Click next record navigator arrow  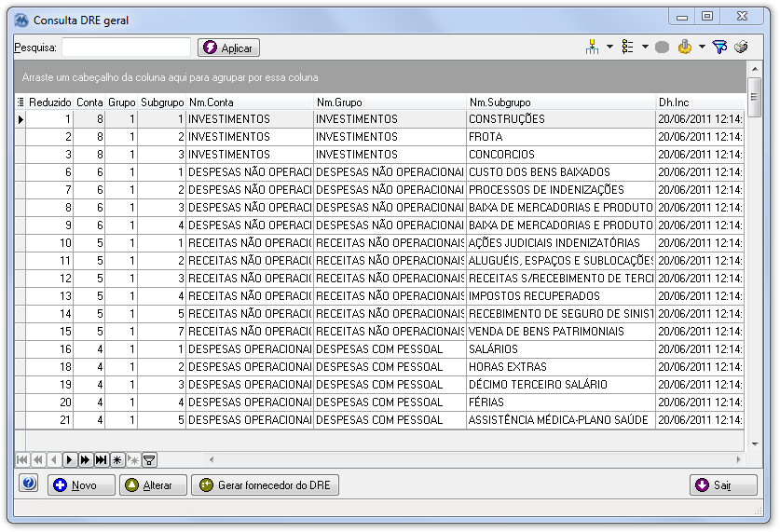coord(70,460)
